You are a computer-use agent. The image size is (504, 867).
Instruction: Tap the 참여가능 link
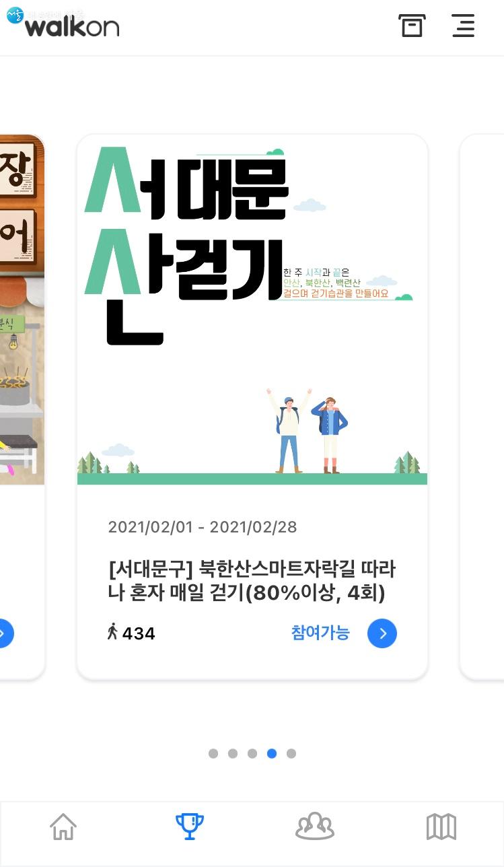(x=320, y=633)
